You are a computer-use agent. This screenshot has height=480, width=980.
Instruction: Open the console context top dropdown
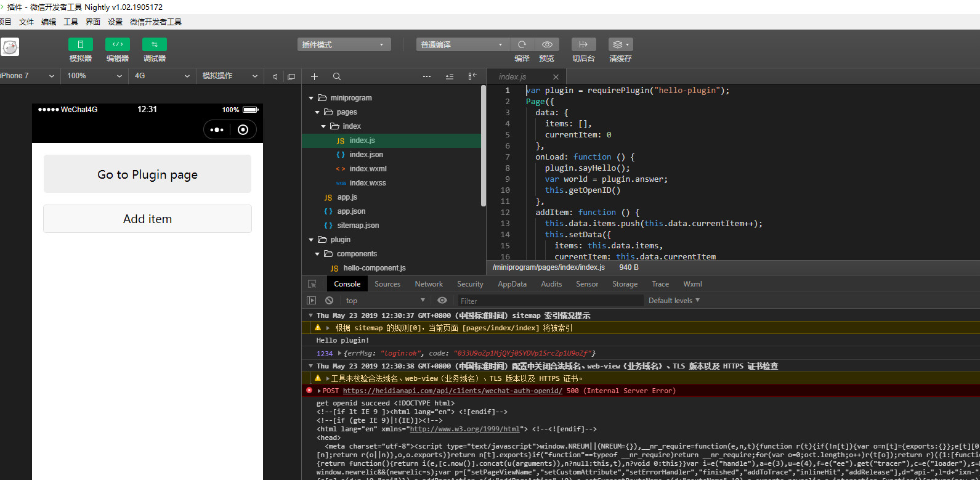pos(385,301)
